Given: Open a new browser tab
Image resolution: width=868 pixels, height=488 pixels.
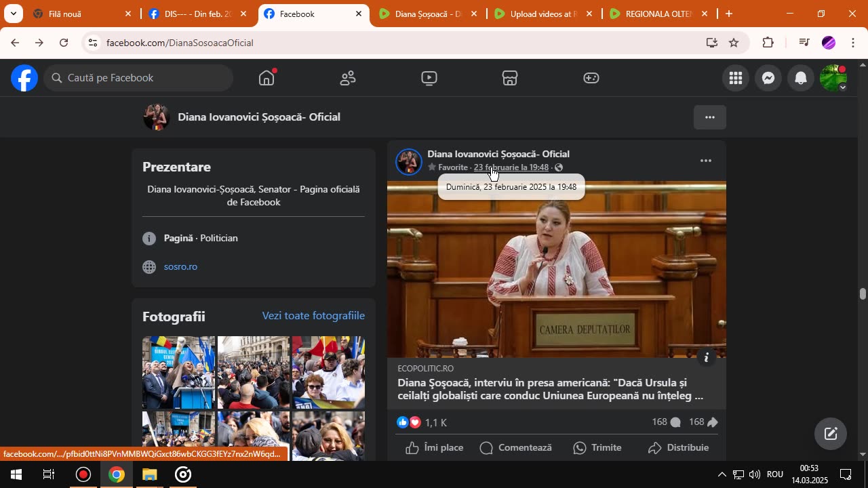Looking at the screenshot, I should coord(729,14).
